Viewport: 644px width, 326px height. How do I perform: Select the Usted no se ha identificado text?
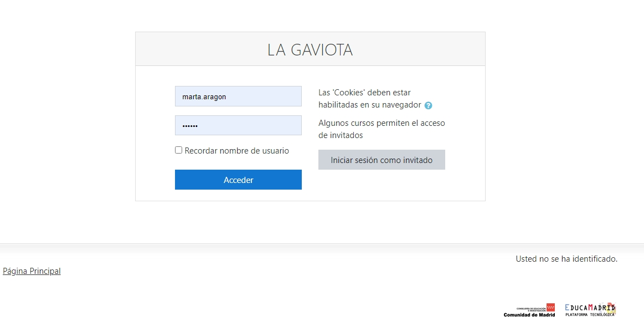click(565, 258)
